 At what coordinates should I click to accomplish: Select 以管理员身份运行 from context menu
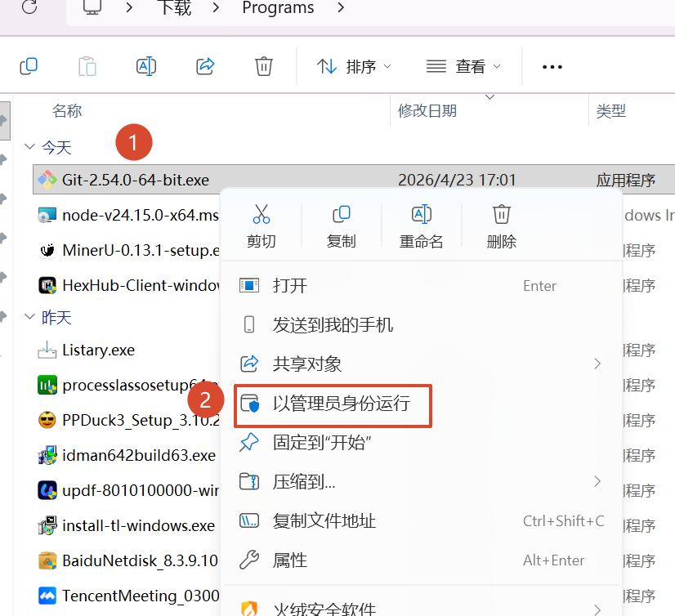click(x=341, y=403)
